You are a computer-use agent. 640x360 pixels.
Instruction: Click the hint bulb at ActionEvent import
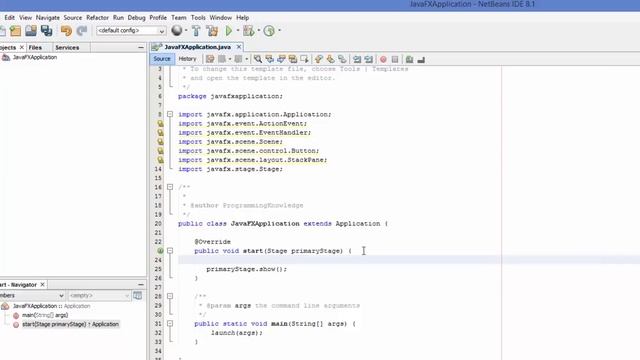(160, 123)
